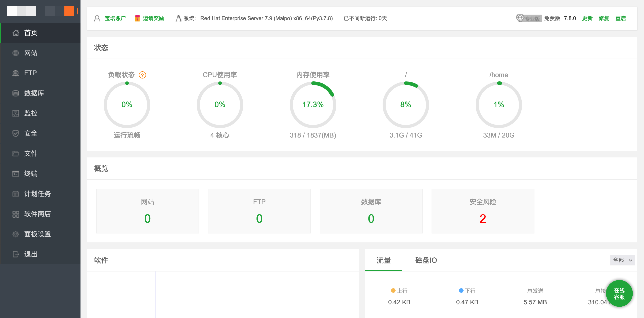Open the 终端 terminal icon
The image size is (644, 318).
(16, 174)
